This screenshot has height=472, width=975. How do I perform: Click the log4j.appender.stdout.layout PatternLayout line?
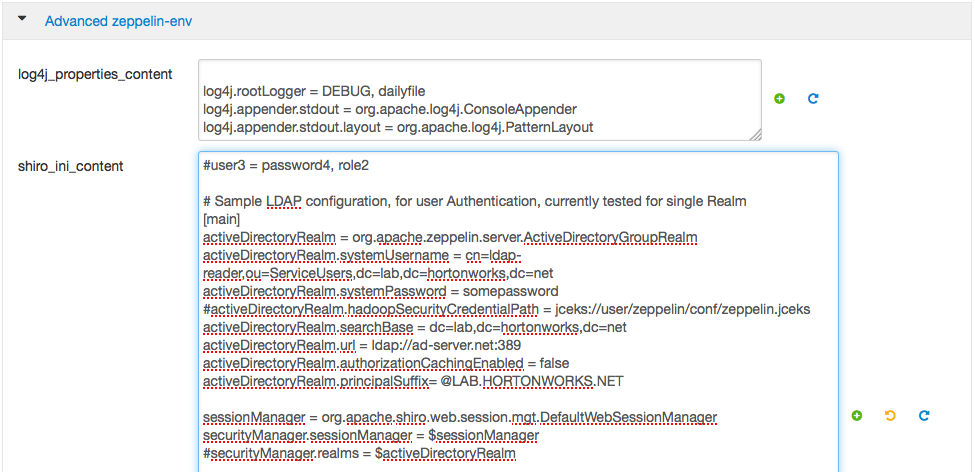point(397,127)
